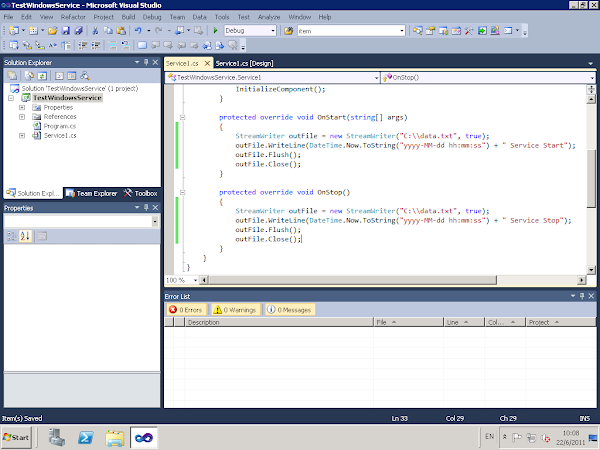Toggle the 0 Messages filter button
Image resolution: width=600 pixels, height=450 pixels.
[x=289, y=310]
